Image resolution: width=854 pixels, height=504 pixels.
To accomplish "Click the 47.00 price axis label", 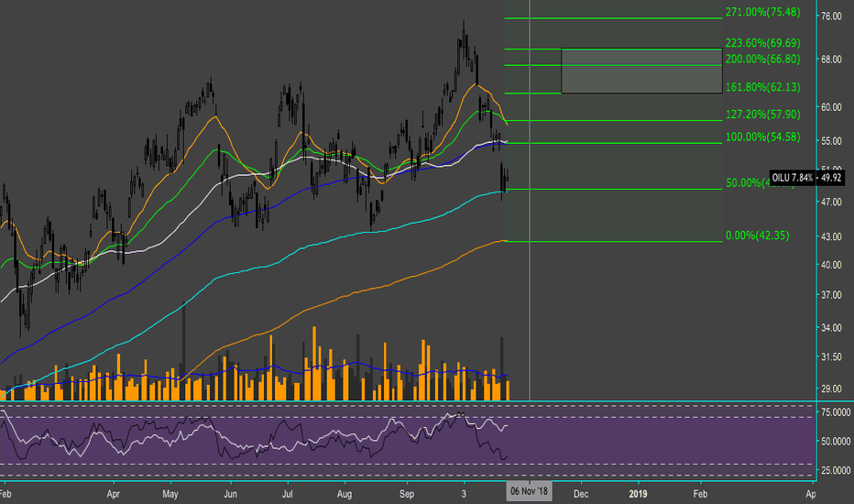I will pos(831,202).
